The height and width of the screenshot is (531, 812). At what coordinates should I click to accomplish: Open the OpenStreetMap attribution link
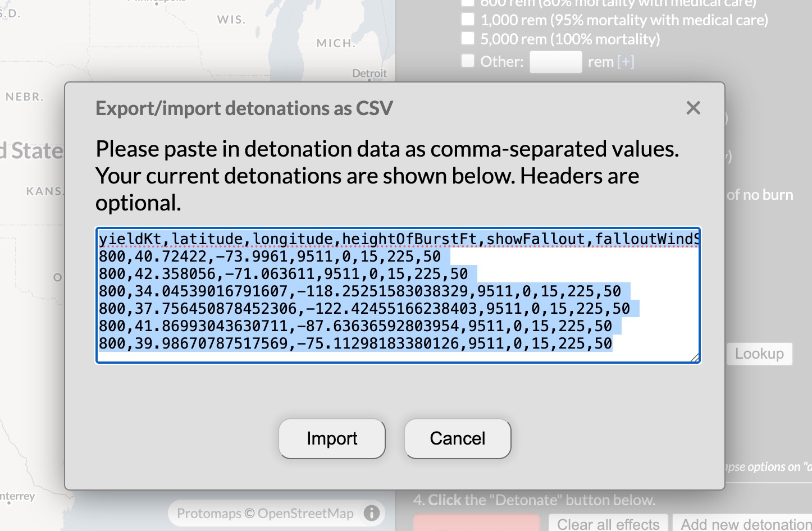click(x=305, y=514)
